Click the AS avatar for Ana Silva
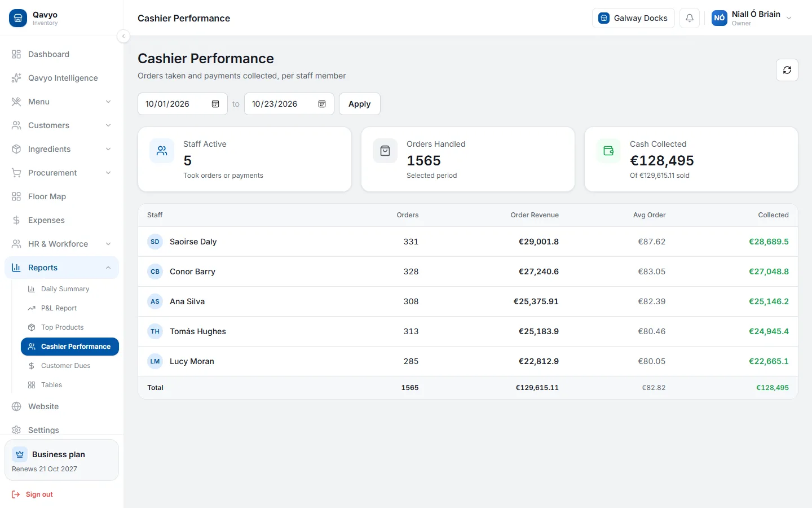The width and height of the screenshot is (812, 508). pos(155,301)
